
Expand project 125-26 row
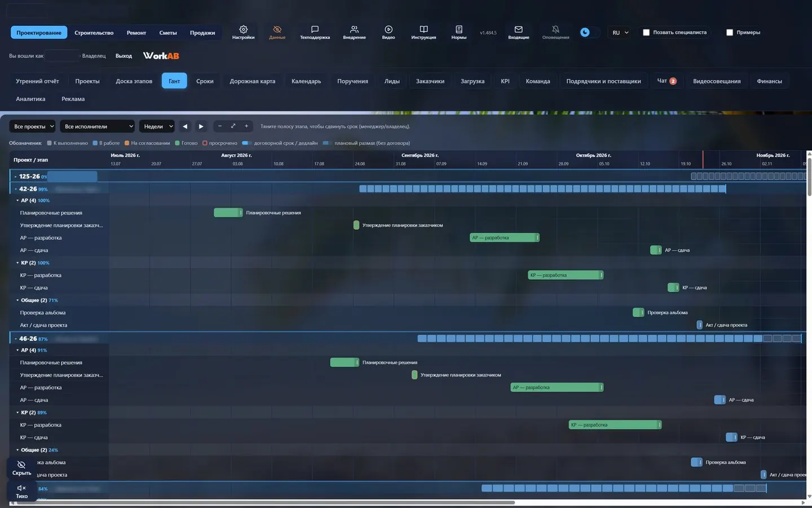point(16,177)
